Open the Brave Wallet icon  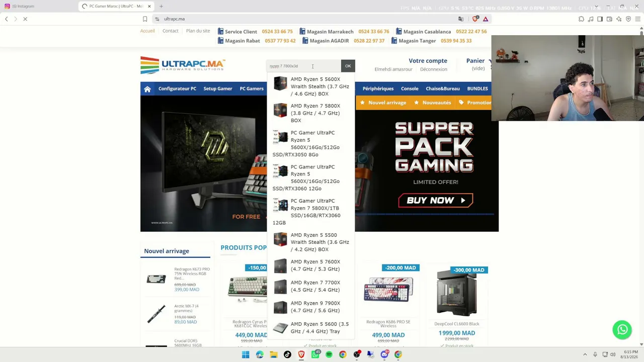[x=609, y=19]
